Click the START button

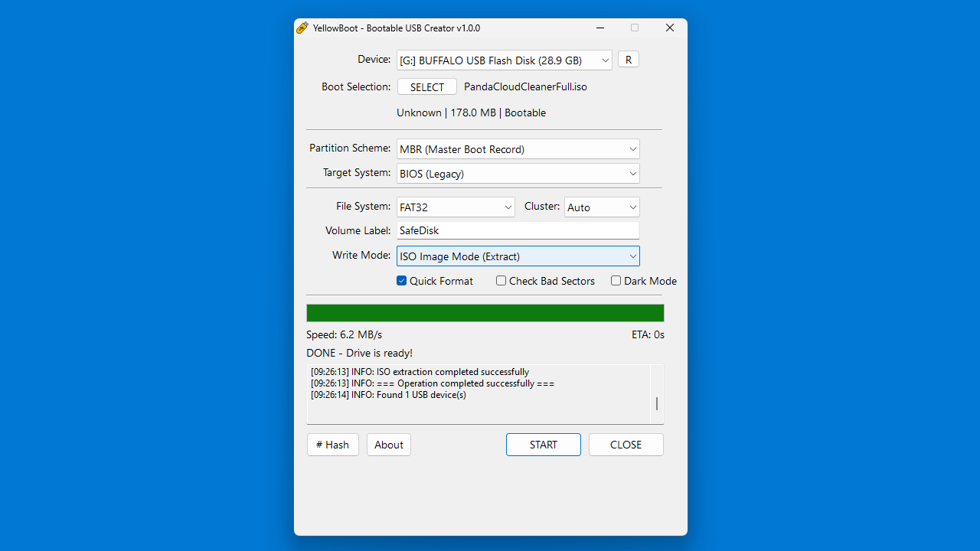click(544, 445)
